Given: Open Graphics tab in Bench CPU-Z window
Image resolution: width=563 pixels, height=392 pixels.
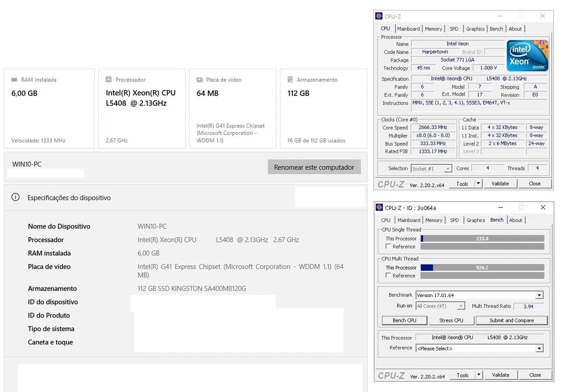Looking at the screenshot, I should (476, 220).
